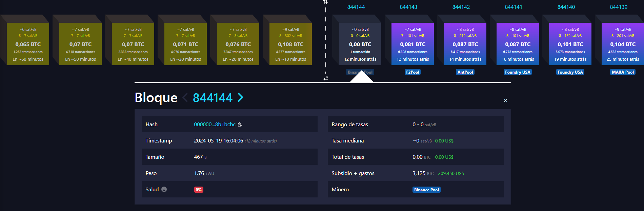
Task: Open block height 844143 link
Action: (408, 7)
